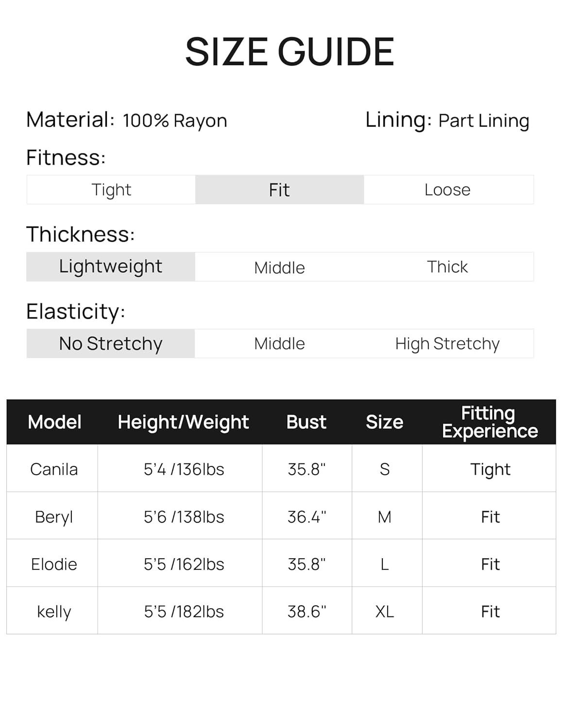563x728 pixels.
Task: Click the Height/Weight column header
Action: (x=183, y=422)
